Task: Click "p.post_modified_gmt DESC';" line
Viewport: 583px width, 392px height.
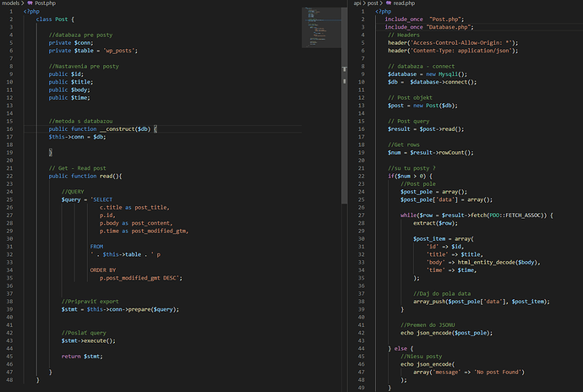Action: click(x=141, y=278)
